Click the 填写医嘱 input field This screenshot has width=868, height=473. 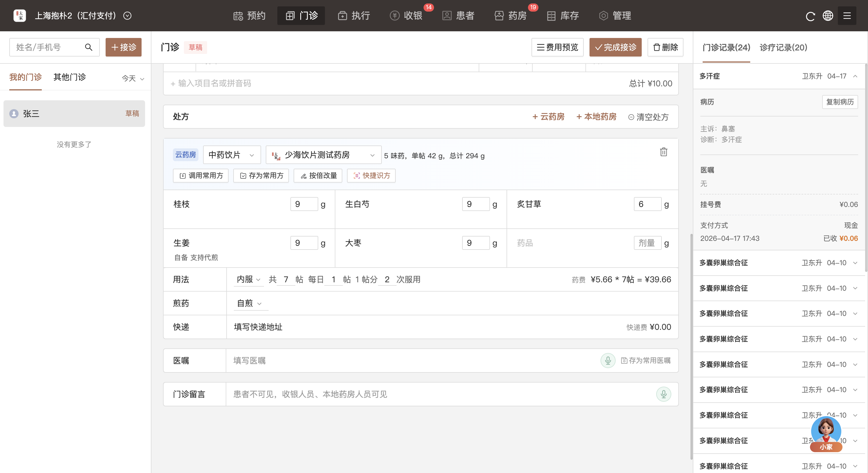pyautogui.click(x=404, y=361)
